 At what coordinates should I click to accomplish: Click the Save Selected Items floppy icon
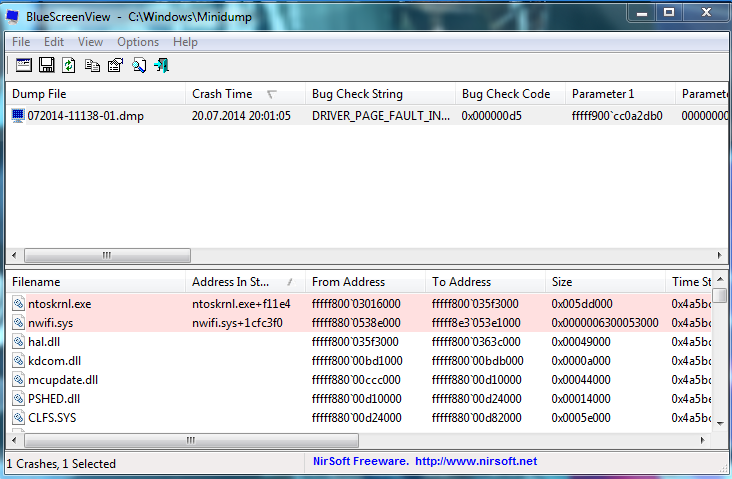pos(46,65)
